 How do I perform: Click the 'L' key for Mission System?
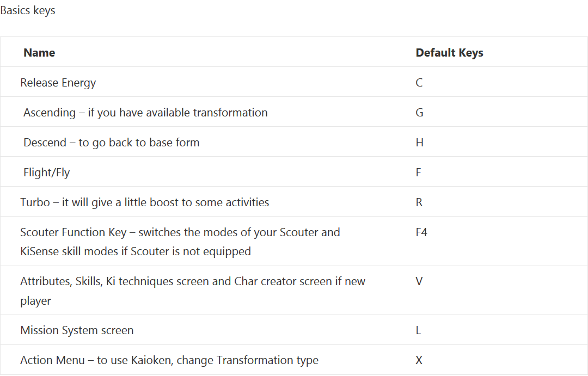(x=418, y=330)
